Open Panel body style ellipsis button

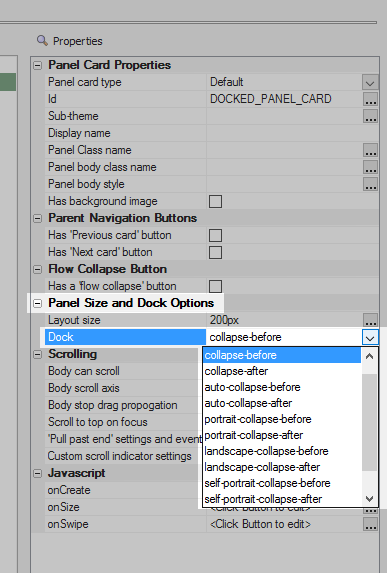(370, 184)
